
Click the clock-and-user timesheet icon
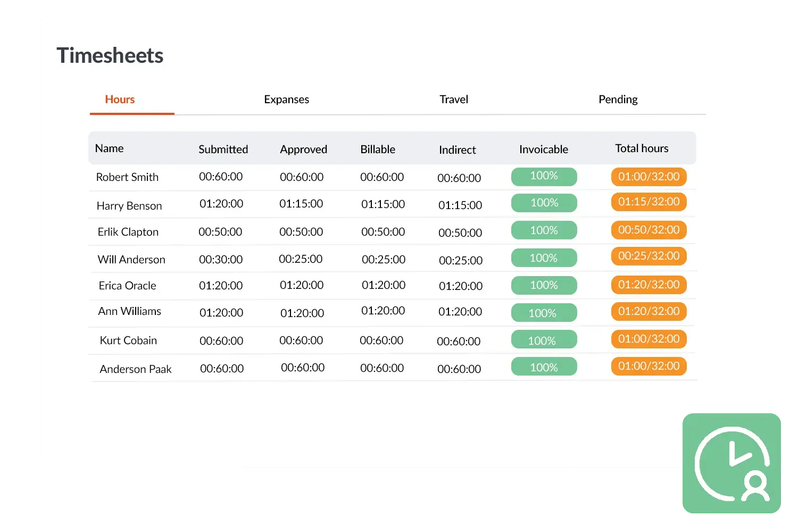click(x=731, y=463)
